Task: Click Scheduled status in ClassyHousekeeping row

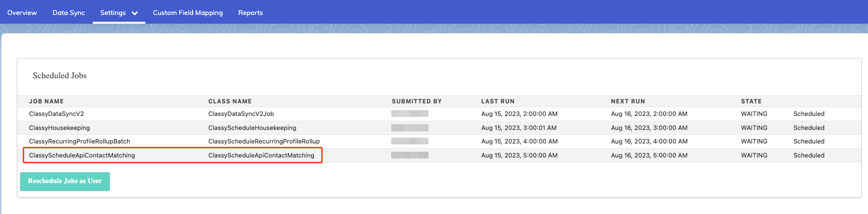Action: point(809,128)
